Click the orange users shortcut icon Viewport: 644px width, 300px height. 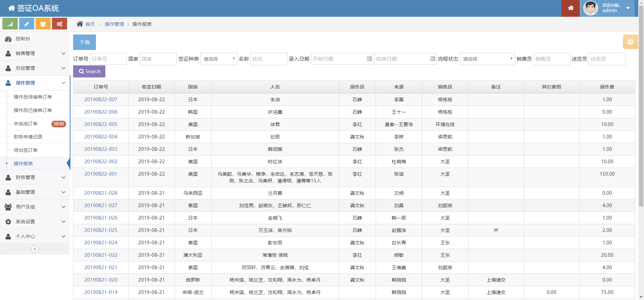coord(43,24)
